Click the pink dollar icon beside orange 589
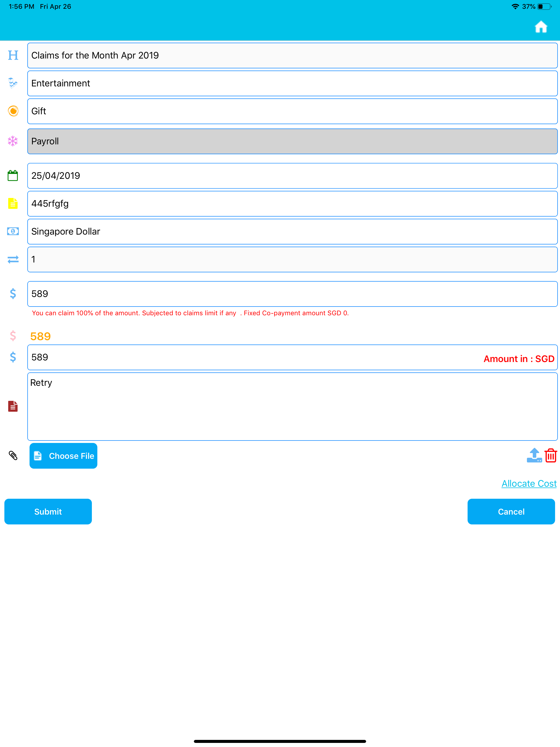Image resolution: width=560 pixels, height=747 pixels. click(x=13, y=336)
